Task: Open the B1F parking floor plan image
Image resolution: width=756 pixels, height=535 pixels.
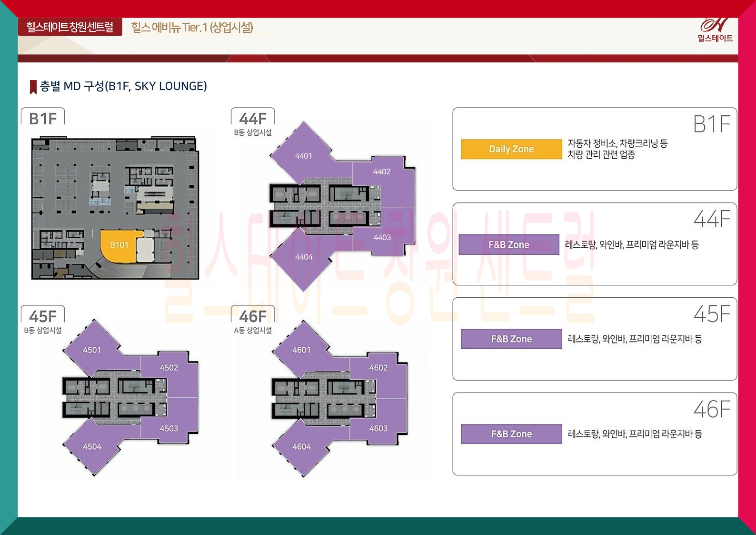Action: [x=115, y=208]
